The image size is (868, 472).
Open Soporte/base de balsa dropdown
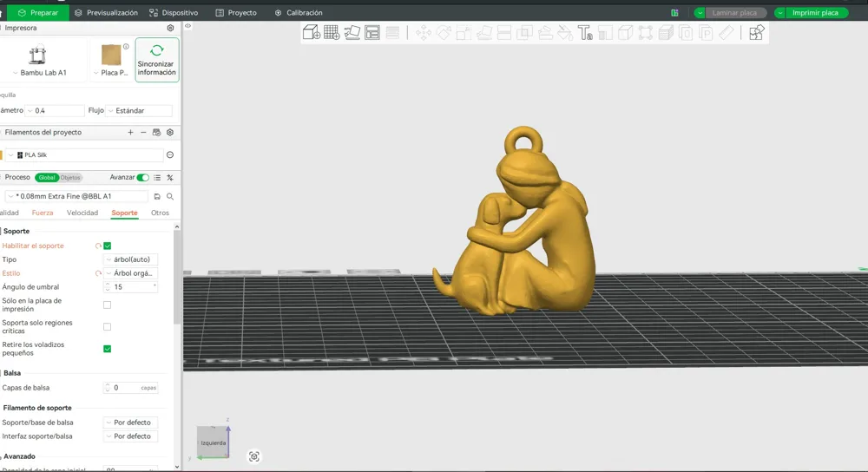click(x=131, y=423)
